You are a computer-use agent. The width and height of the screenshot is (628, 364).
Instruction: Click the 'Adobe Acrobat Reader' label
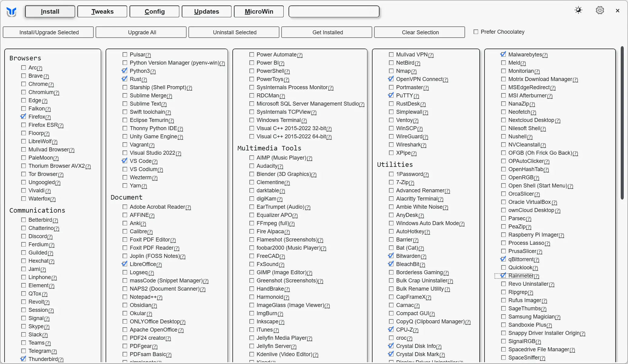click(157, 207)
